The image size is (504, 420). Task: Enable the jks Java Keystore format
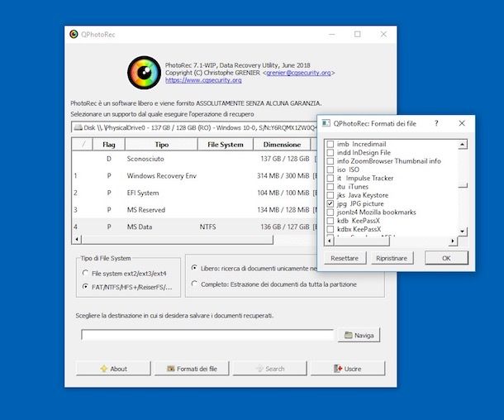pyautogui.click(x=330, y=195)
